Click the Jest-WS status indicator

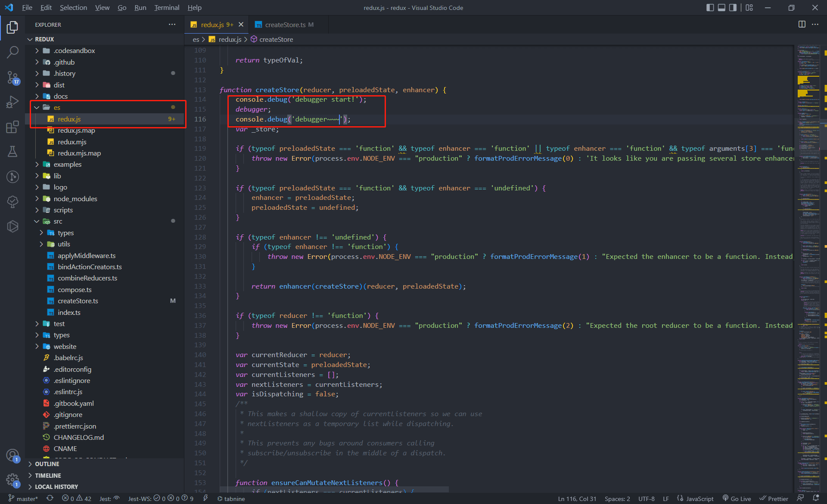pyautogui.click(x=161, y=498)
